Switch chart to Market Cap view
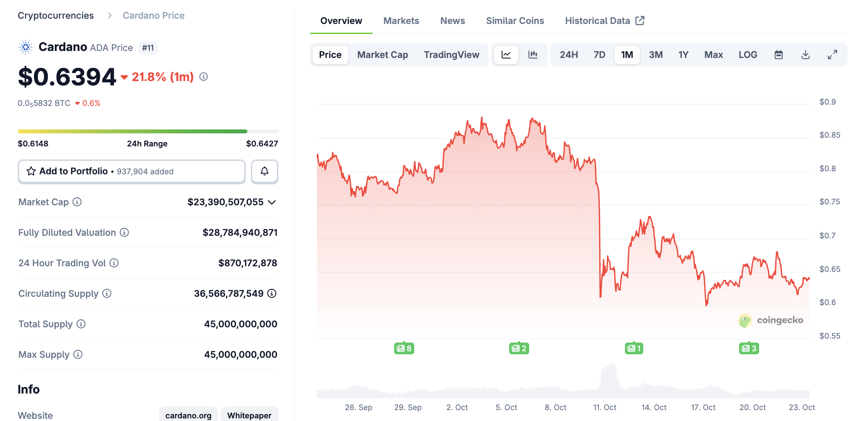The image size is (868, 421). pyautogui.click(x=382, y=54)
